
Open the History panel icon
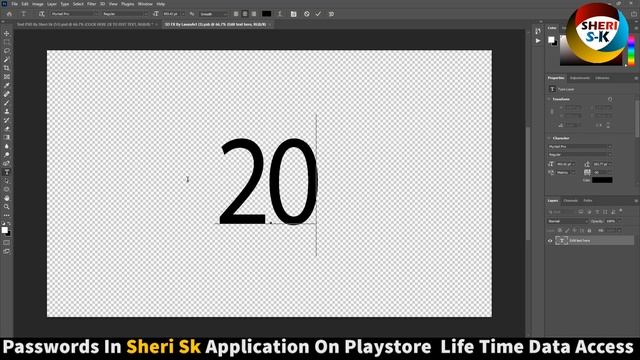[x=538, y=31]
